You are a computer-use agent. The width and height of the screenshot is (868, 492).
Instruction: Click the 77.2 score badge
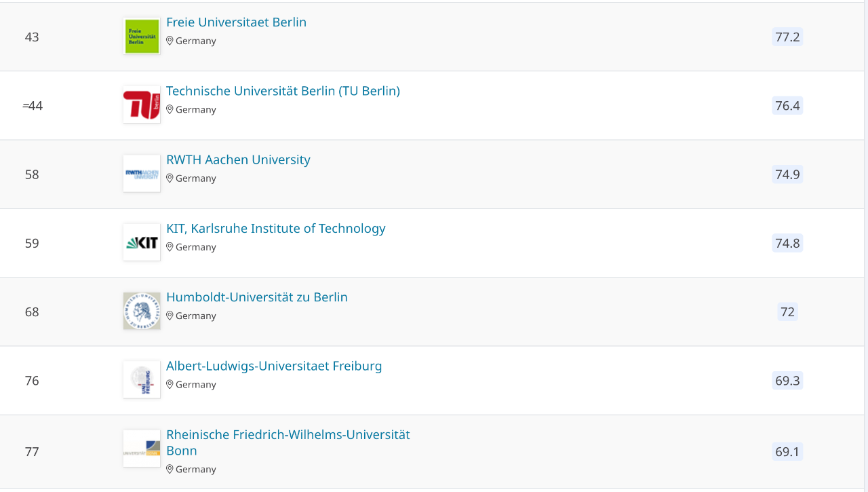point(787,37)
